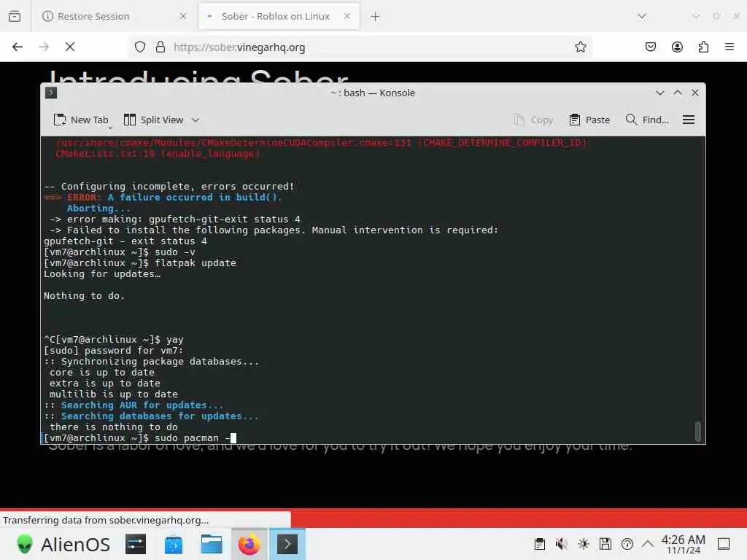Open AlienOS application launcher
Image resolution: width=747 pixels, height=560 pixels.
pos(63,544)
